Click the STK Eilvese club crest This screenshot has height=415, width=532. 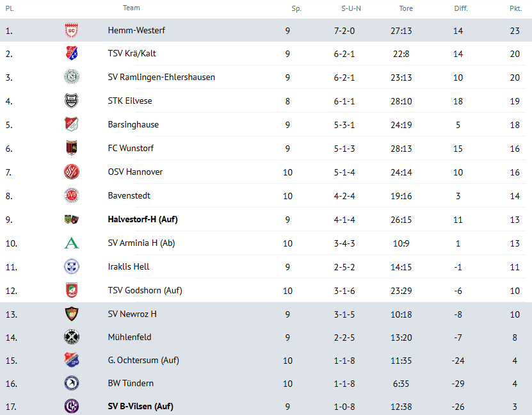(71, 101)
